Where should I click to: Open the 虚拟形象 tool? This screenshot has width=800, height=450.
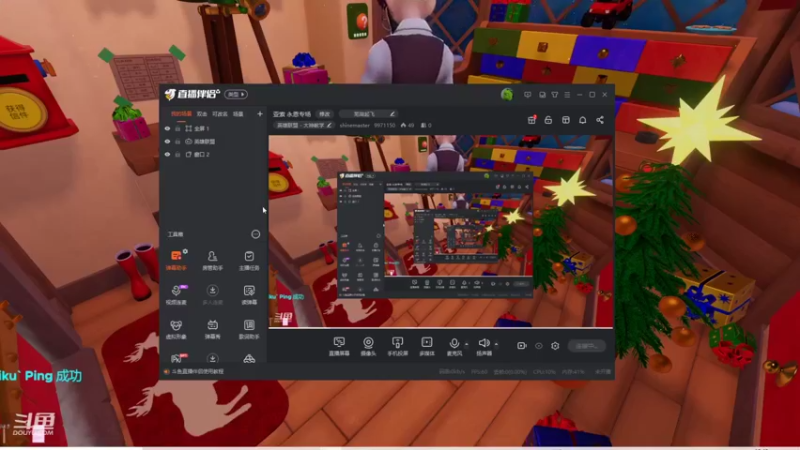click(x=176, y=329)
